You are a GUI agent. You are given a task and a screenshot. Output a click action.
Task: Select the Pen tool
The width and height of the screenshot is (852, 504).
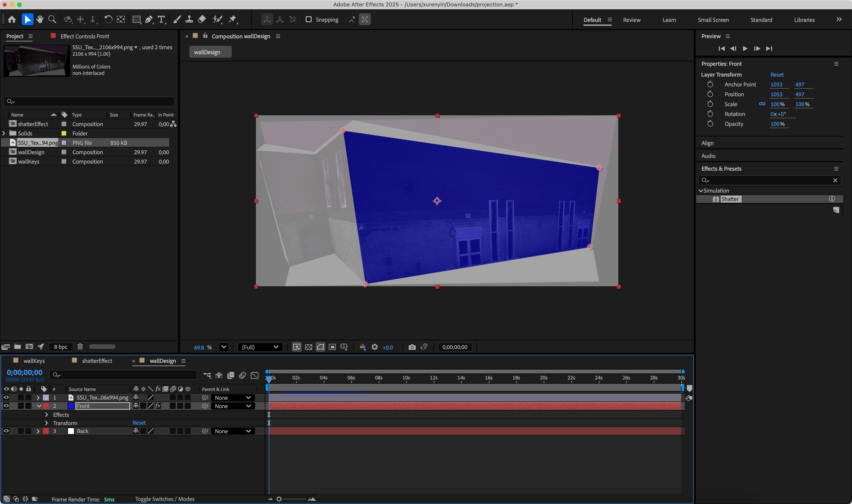pos(149,19)
